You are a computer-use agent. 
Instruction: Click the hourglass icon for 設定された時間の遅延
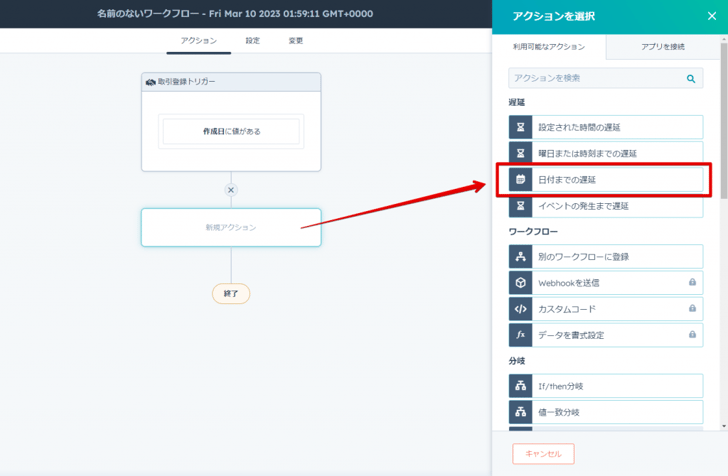[x=520, y=127]
